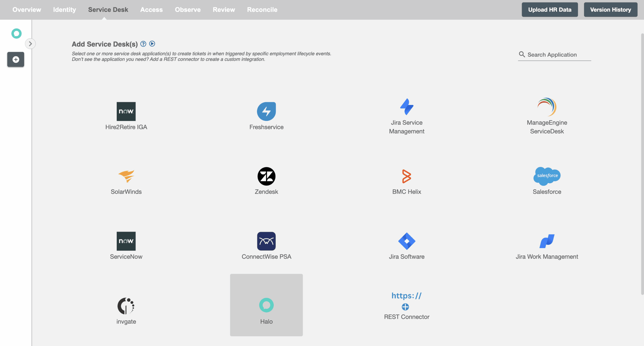Open the Reconcile tab
The width and height of the screenshot is (644, 346).
click(x=262, y=10)
